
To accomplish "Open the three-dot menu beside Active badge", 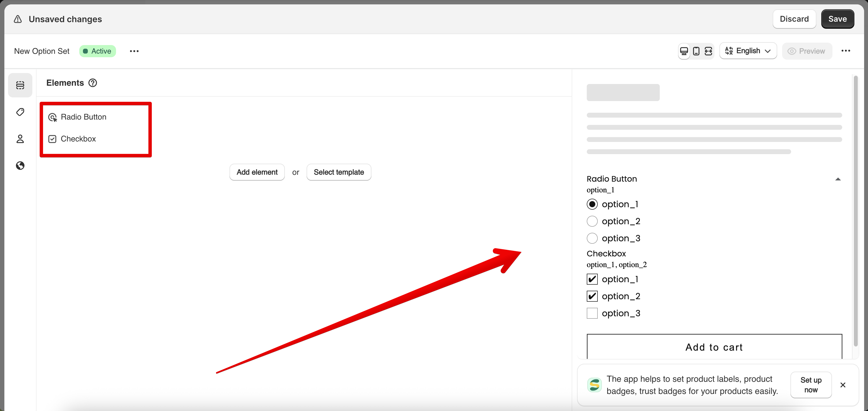I will (x=134, y=51).
